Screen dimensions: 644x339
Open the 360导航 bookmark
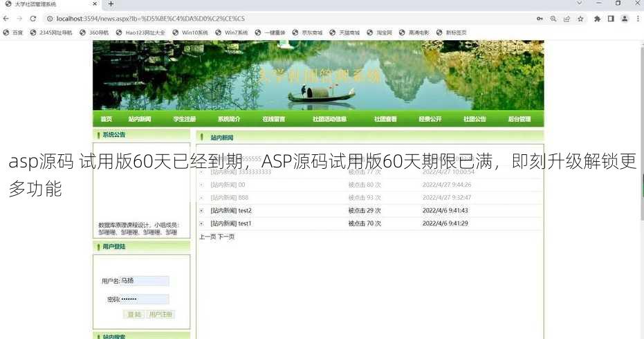94,33
